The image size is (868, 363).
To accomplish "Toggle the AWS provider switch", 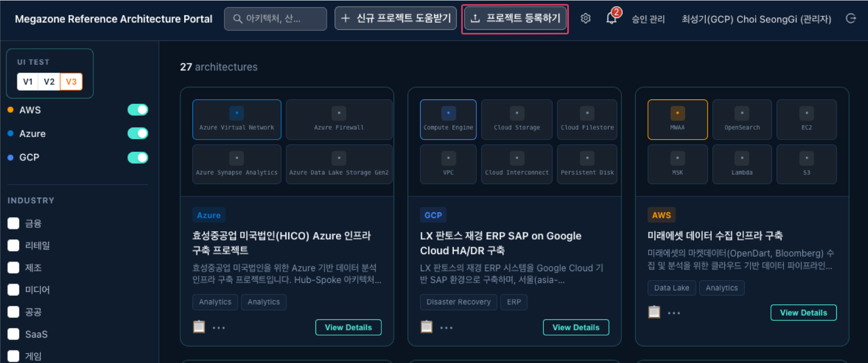I will 138,110.
